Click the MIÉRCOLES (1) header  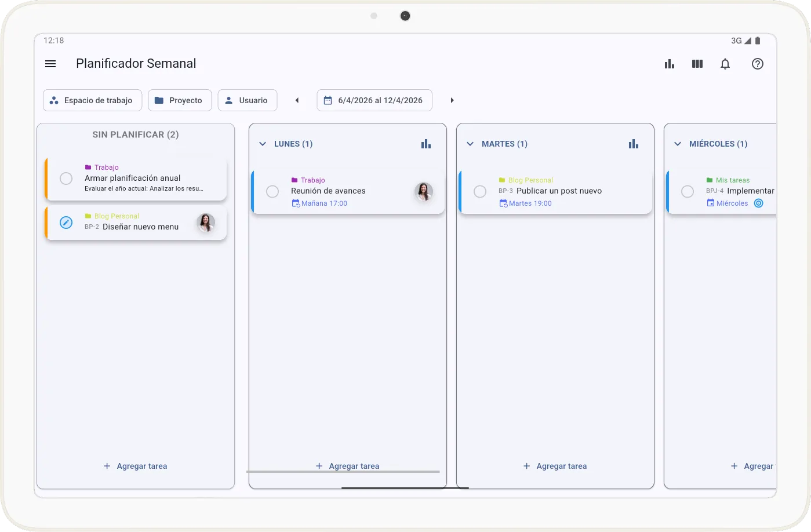tap(718, 144)
